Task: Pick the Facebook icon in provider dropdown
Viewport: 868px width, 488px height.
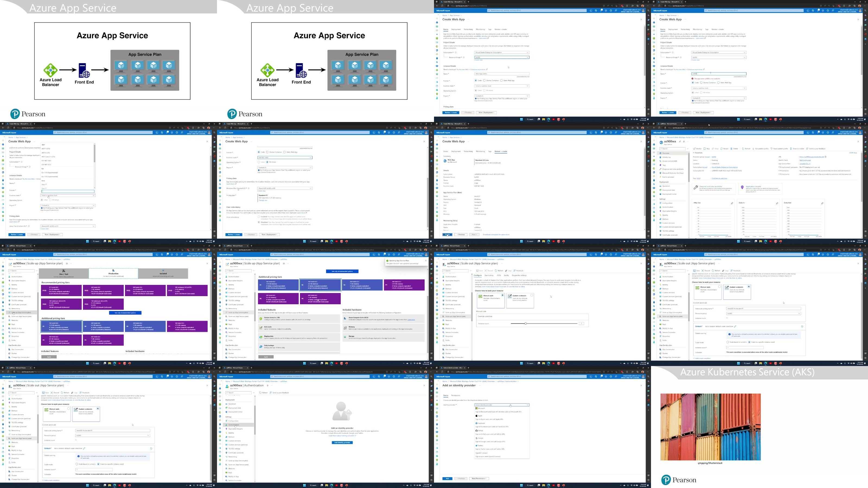Action: [x=477, y=423]
